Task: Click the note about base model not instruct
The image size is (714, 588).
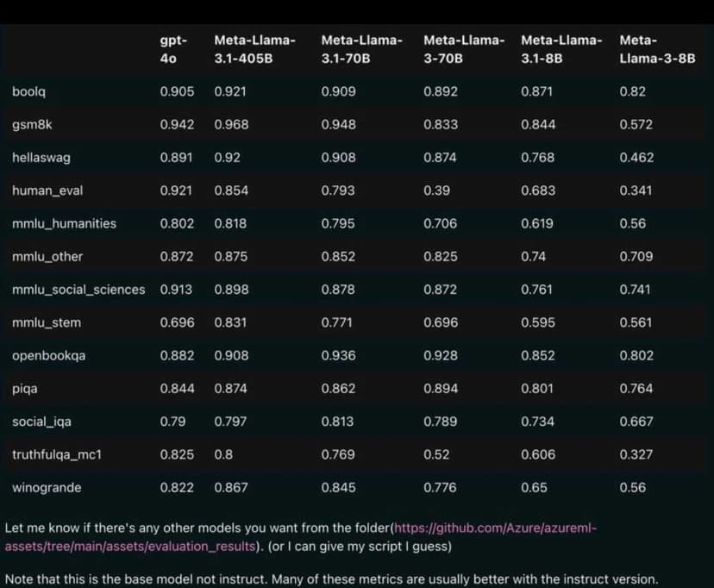Action: [x=331, y=579]
